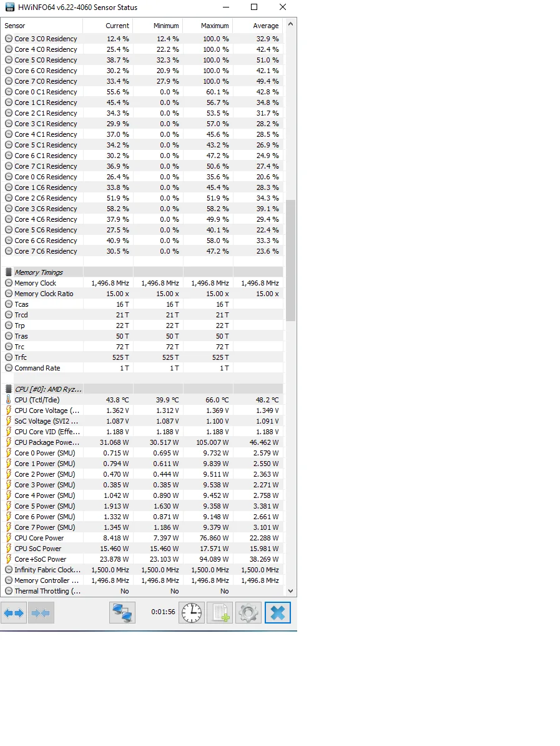Viewport: 560px width, 746px height.
Task: Click the scrollbar down arrow
Action: tap(290, 591)
